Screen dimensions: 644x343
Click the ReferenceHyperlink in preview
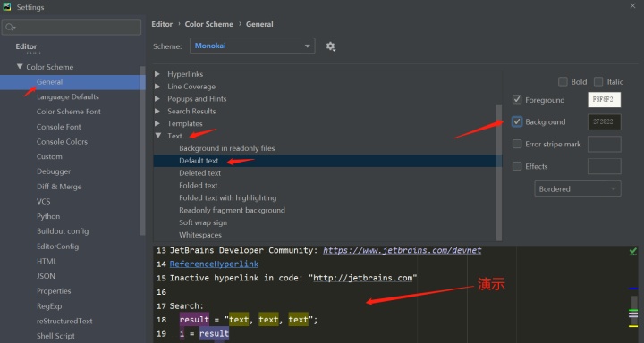pyautogui.click(x=214, y=264)
